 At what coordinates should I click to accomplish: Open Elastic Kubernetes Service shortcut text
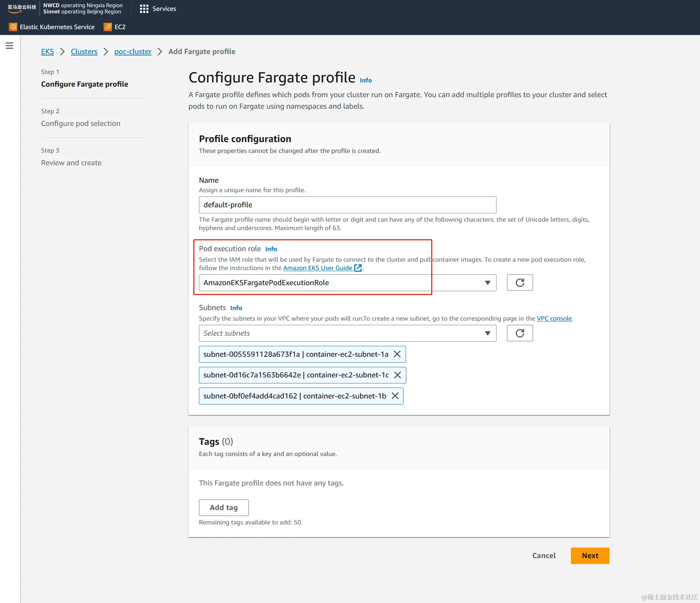57,27
